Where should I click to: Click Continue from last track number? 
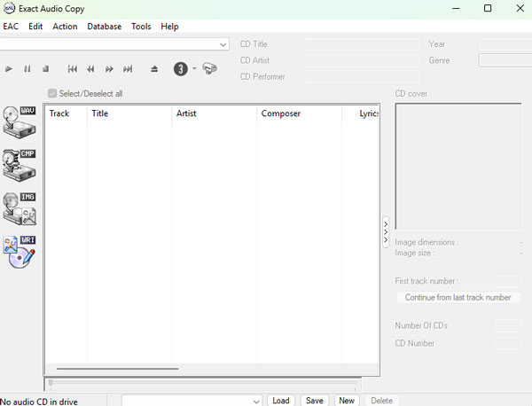tap(458, 298)
